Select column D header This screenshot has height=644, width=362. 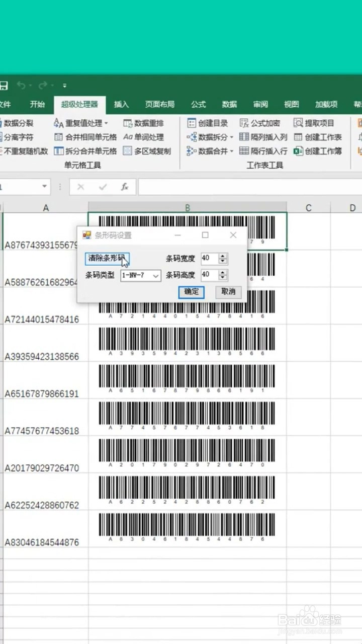point(346,207)
